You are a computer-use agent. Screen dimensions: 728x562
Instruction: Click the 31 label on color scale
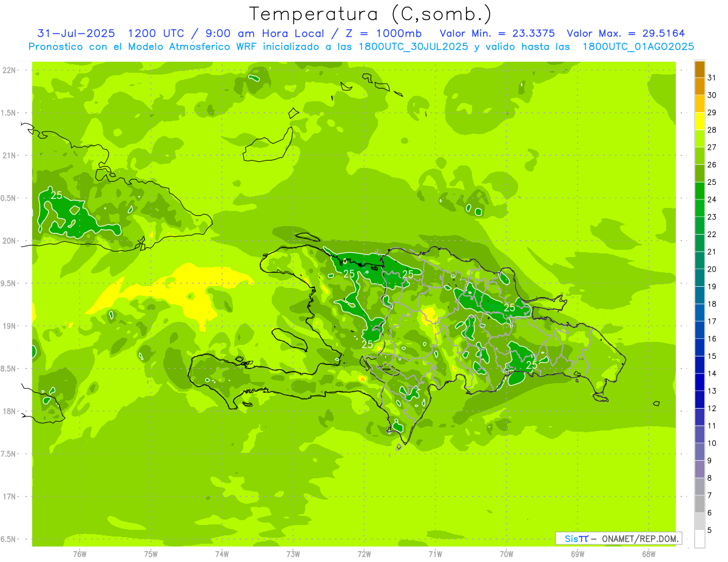point(712,78)
